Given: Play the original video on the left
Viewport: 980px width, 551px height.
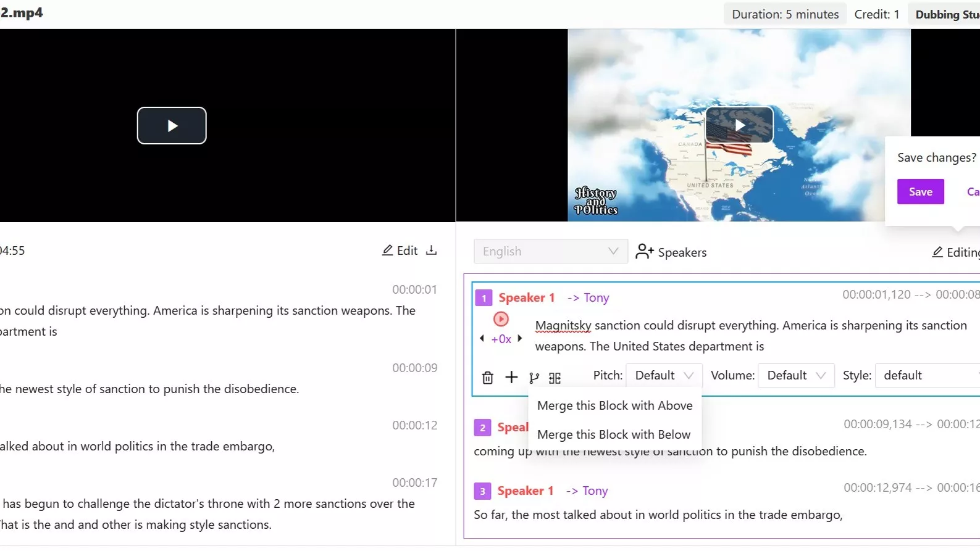Looking at the screenshot, I should coord(172,126).
